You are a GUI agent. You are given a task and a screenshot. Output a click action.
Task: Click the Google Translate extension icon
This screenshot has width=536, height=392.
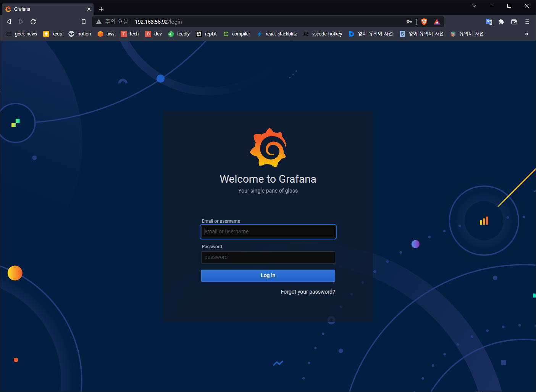point(489,22)
